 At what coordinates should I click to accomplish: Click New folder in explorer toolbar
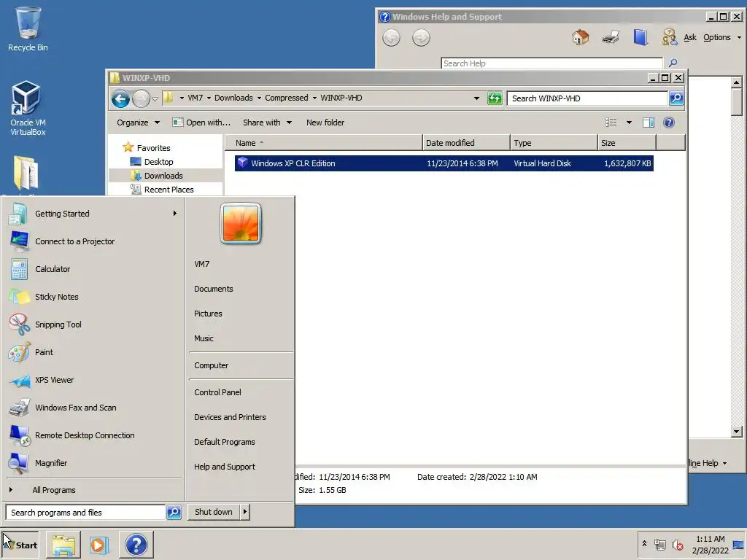[325, 122]
